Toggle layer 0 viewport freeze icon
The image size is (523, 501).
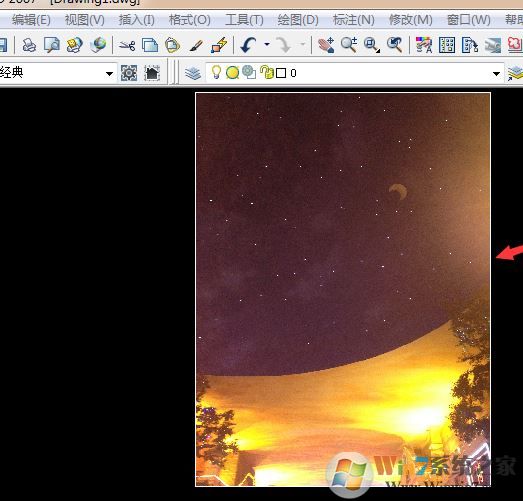[x=249, y=72]
